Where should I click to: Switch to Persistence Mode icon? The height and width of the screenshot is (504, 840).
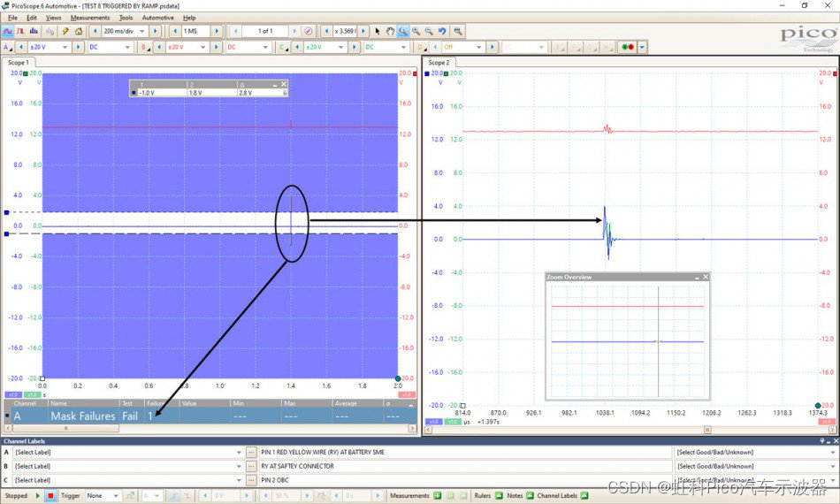(x=20, y=32)
